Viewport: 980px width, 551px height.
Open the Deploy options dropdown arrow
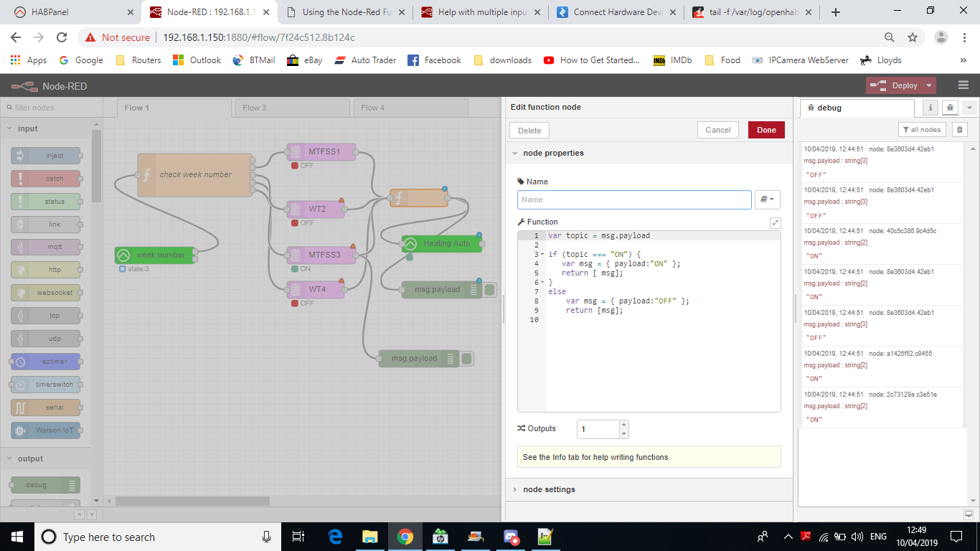[929, 85]
